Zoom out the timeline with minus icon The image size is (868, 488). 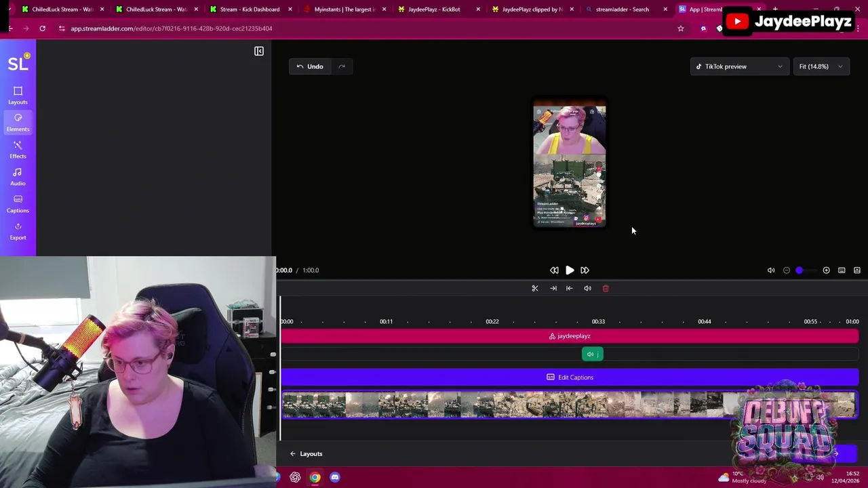[x=787, y=270]
